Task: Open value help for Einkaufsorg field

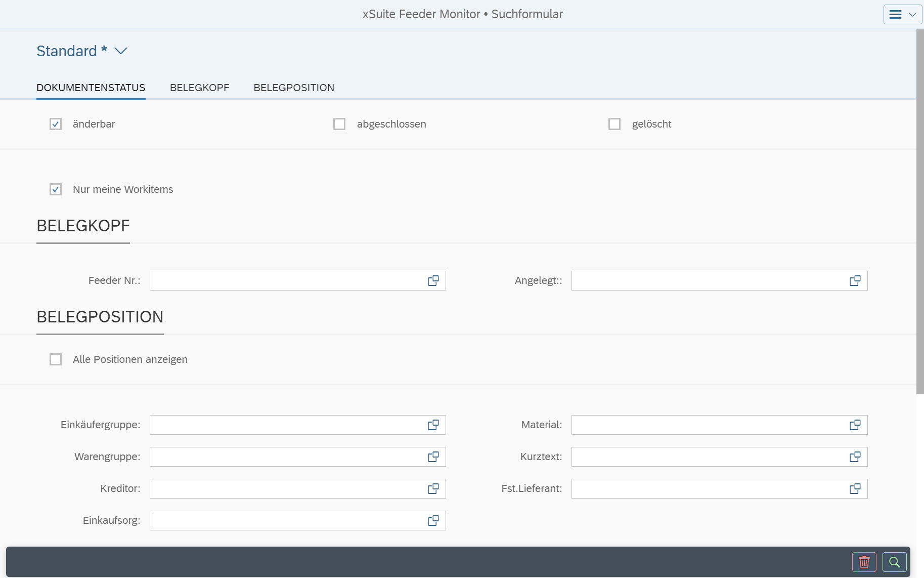Action: tap(433, 520)
